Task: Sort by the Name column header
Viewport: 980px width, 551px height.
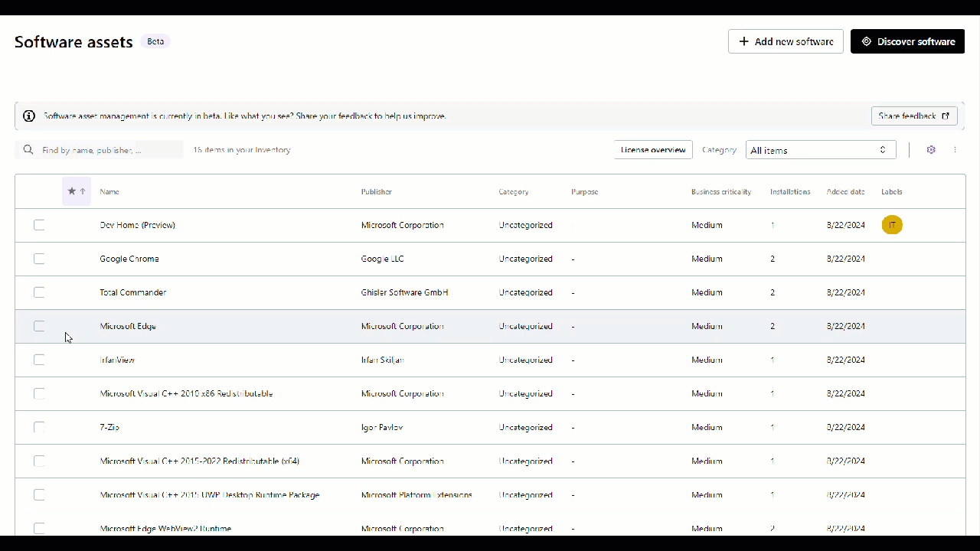Action: click(x=109, y=192)
